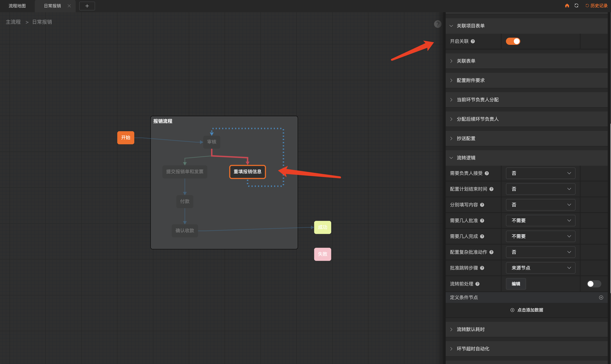Expand the 抄送配置 section
The image size is (611, 364).
click(x=527, y=138)
